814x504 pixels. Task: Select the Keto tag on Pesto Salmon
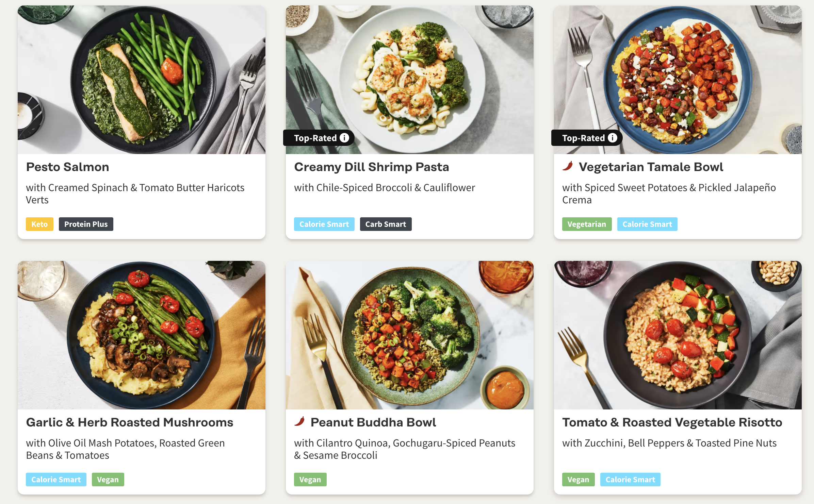coord(39,224)
